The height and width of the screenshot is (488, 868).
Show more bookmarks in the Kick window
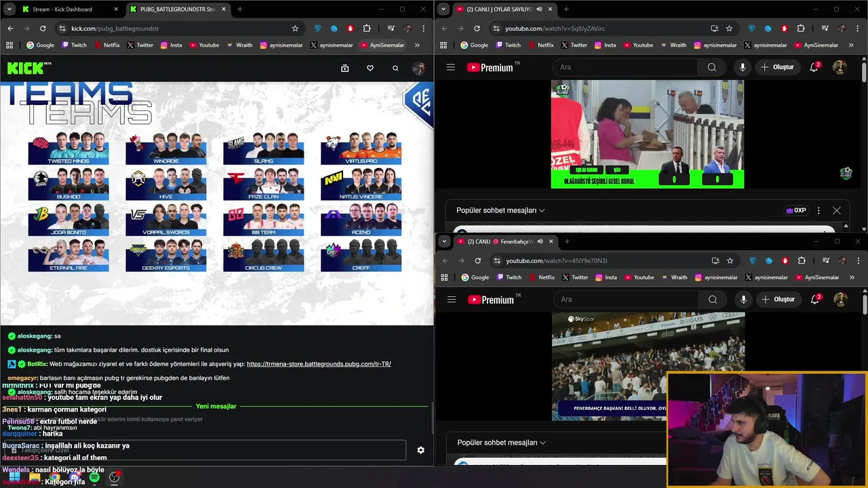click(416, 45)
